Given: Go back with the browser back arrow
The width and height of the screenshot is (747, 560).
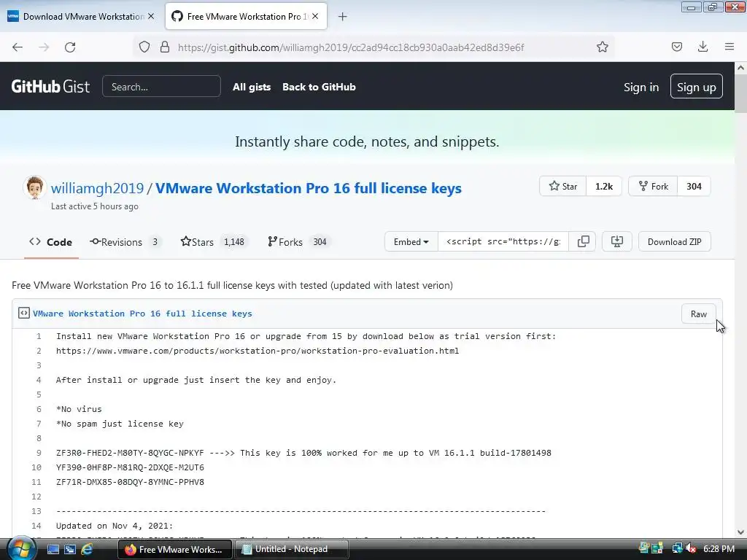Looking at the screenshot, I should tap(18, 47).
